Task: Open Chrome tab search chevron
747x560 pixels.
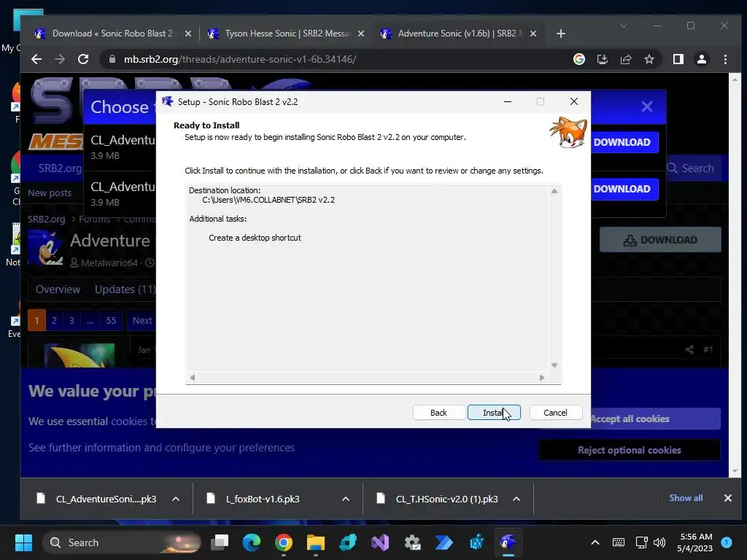Action: 624,26
